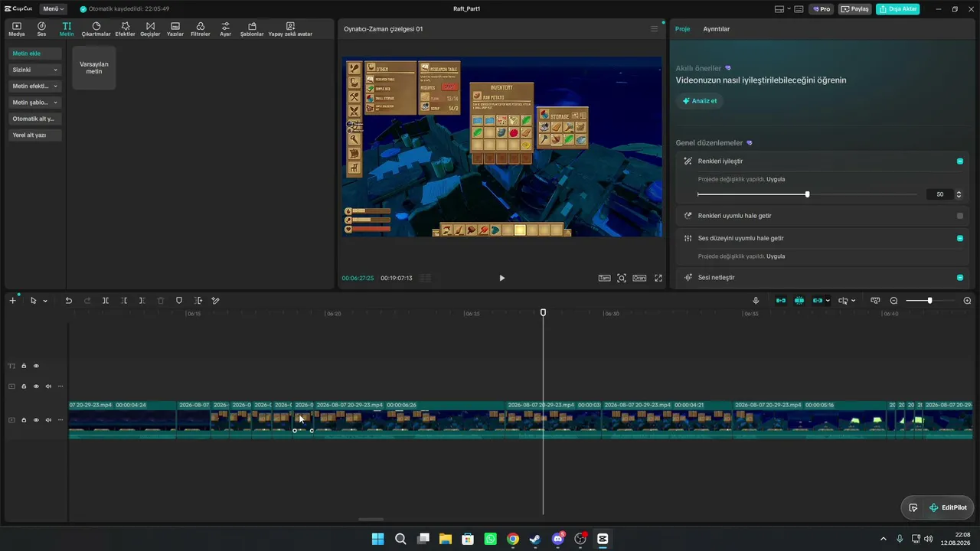Click the Analiz et button
The width and height of the screenshot is (980, 551).
click(700, 101)
